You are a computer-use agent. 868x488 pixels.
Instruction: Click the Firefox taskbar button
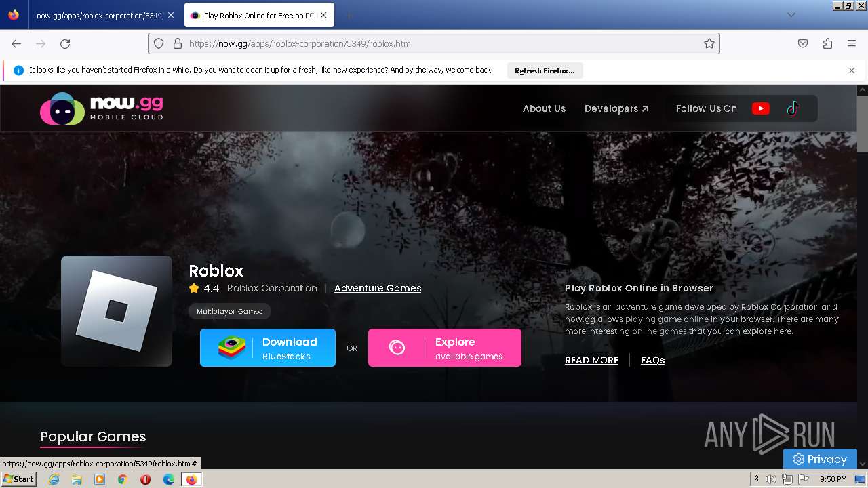(x=191, y=479)
